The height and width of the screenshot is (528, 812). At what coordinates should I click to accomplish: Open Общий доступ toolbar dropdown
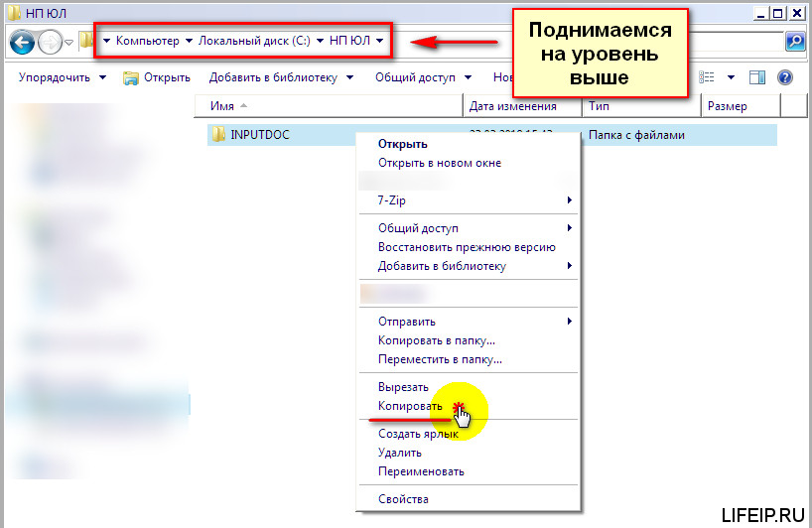[x=423, y=77]
